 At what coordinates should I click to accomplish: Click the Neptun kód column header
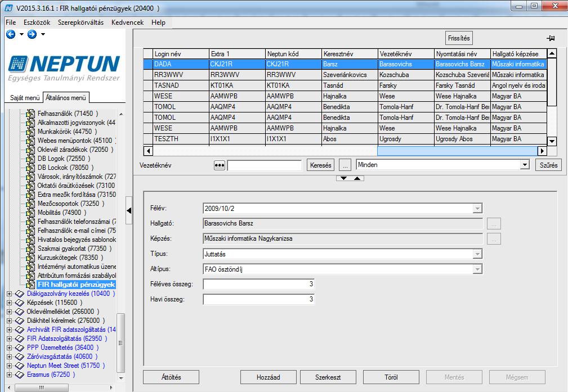(x=293, y=54)
